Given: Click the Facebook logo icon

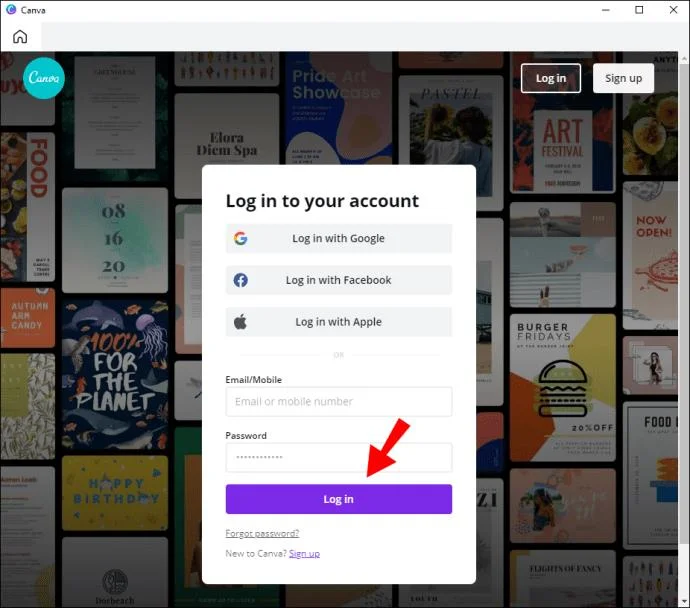Looking at the screenshot, I should [x=240, y=280].
